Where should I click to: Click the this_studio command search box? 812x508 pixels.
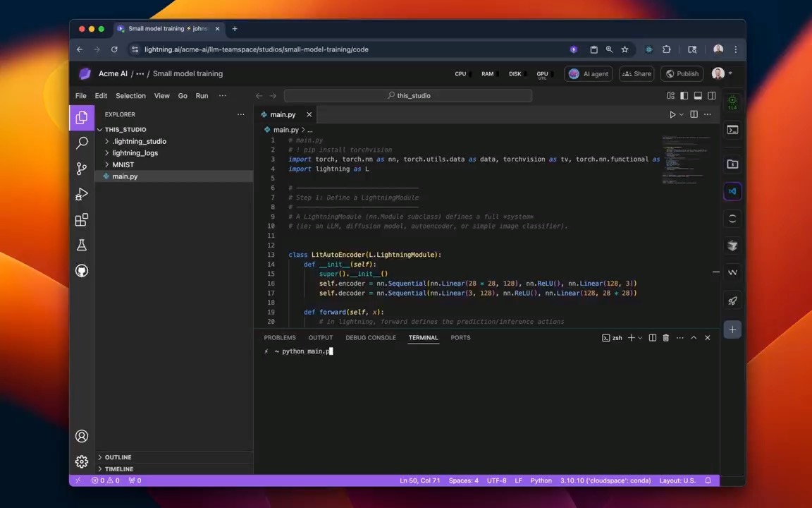coord(408,95)
